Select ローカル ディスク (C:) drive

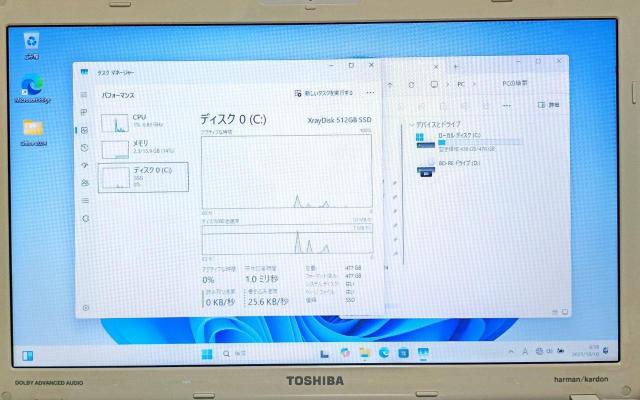pyautogui.click(x=469, y=141)
